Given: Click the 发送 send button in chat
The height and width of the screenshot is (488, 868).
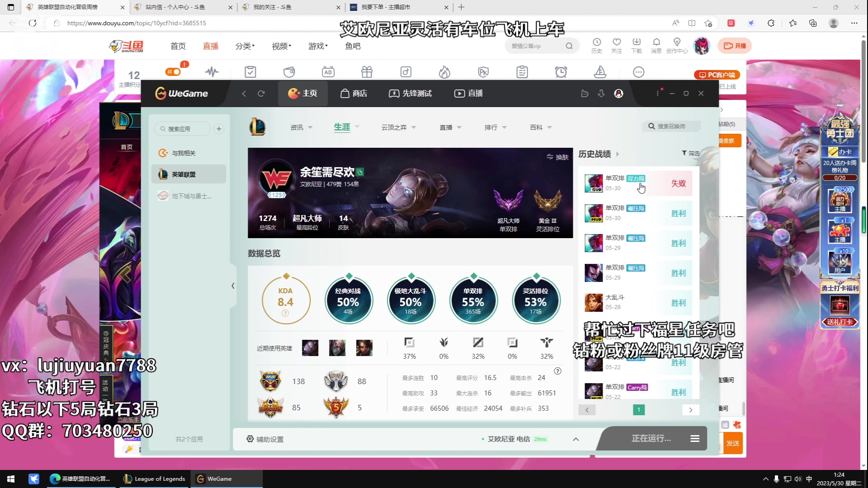Looking at the screenshot, I should coord(733,443).
